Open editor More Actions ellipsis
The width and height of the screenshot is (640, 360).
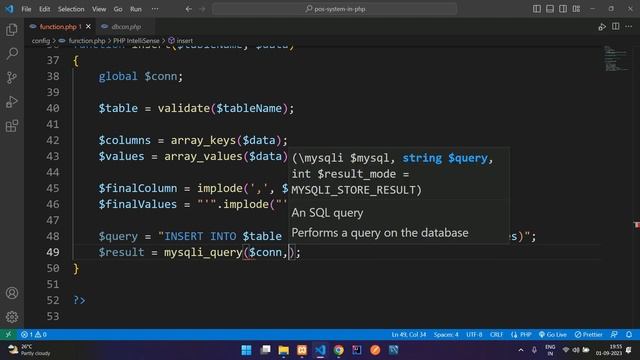pyautogui.click(x=629, y=27)
